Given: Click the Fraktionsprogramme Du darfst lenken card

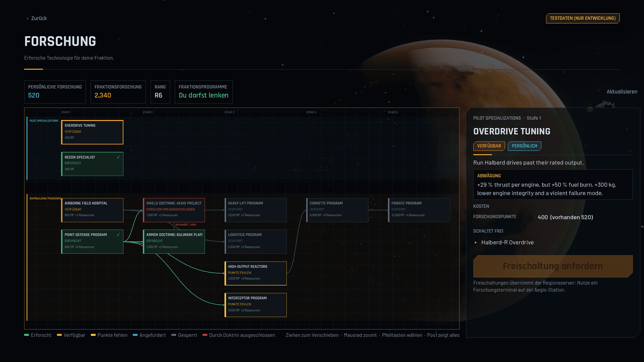Looking at the screenshot, I should tap(204, 92).
